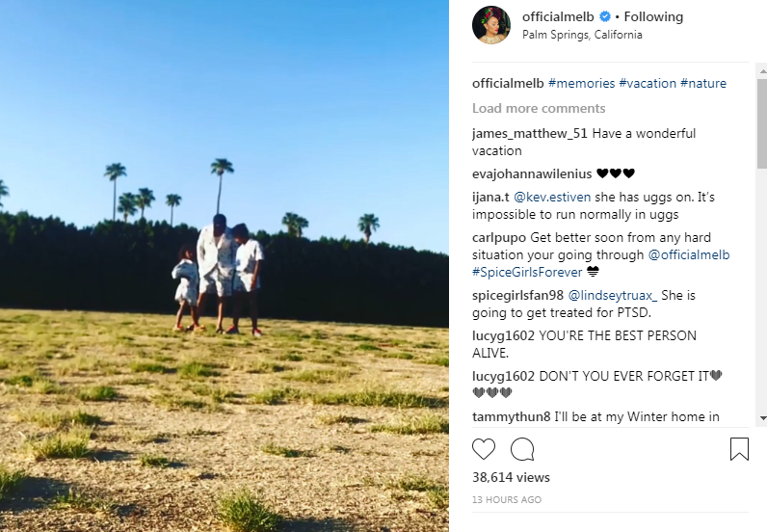The image size is (767, 532).
Task: Save post with the bookmark icon
Action: pyautogui.click(x=739, y=449)
